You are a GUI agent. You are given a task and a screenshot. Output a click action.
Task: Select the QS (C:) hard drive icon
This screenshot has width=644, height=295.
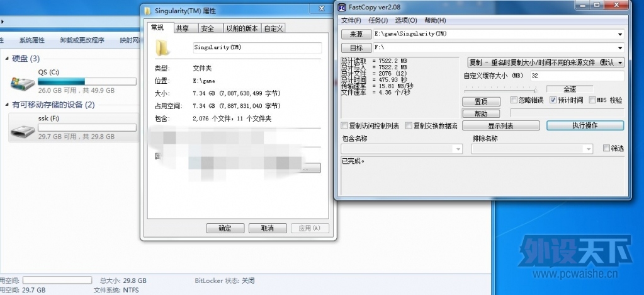23,84
